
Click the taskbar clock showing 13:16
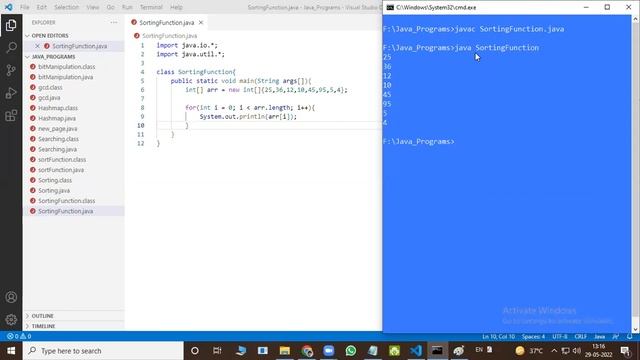599,351
